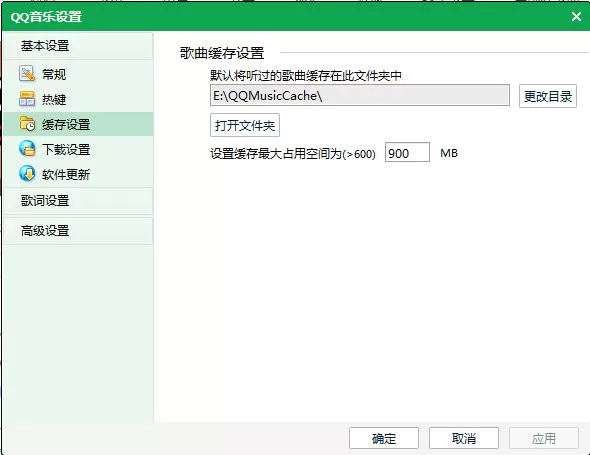Click the cache path field E:\QQMusicCache\
Screen dimensions: 590x455
[x=360, y=95]
